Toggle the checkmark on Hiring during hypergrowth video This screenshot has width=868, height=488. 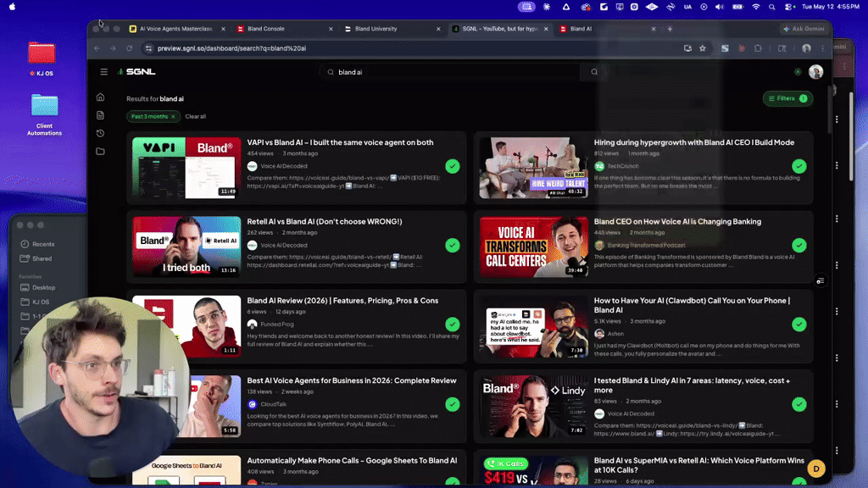coord(798,166)
